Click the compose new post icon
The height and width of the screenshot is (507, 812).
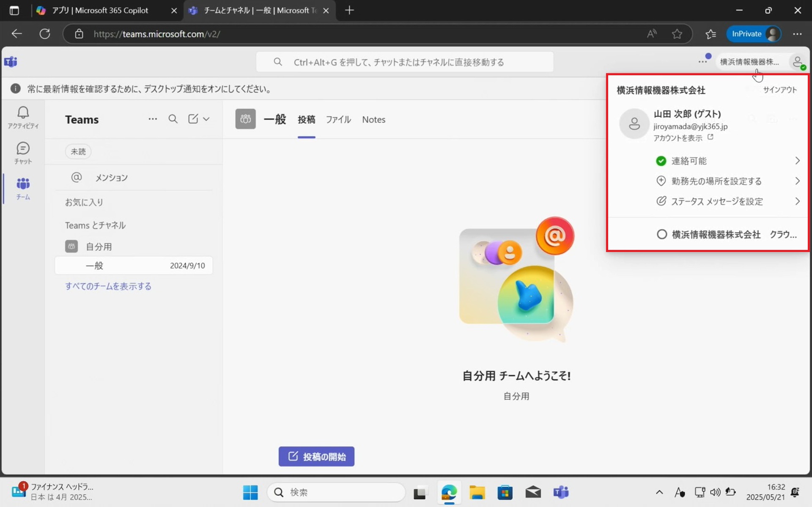pos(193,119)
